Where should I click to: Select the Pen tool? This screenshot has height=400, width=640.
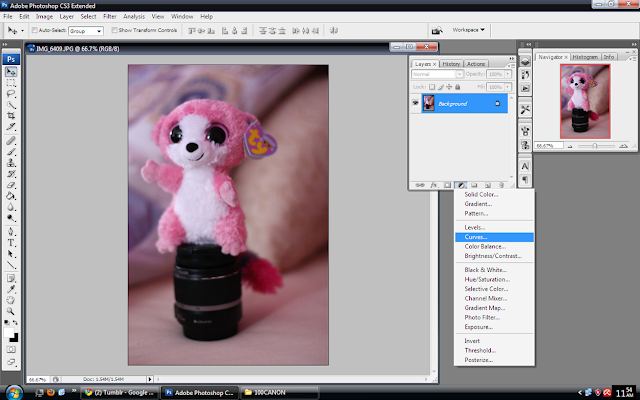[x=11, y=232]
